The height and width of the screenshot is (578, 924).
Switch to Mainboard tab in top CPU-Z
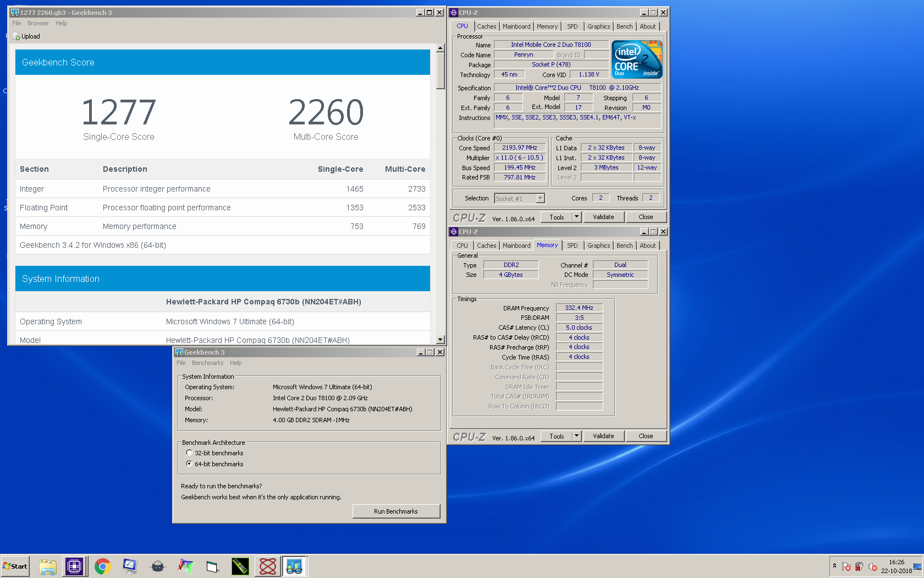516,26
